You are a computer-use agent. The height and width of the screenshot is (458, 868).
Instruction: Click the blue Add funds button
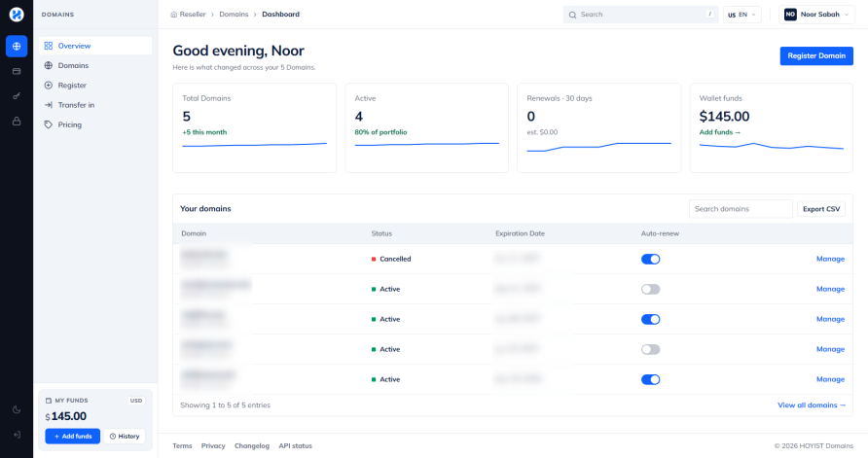73,437
